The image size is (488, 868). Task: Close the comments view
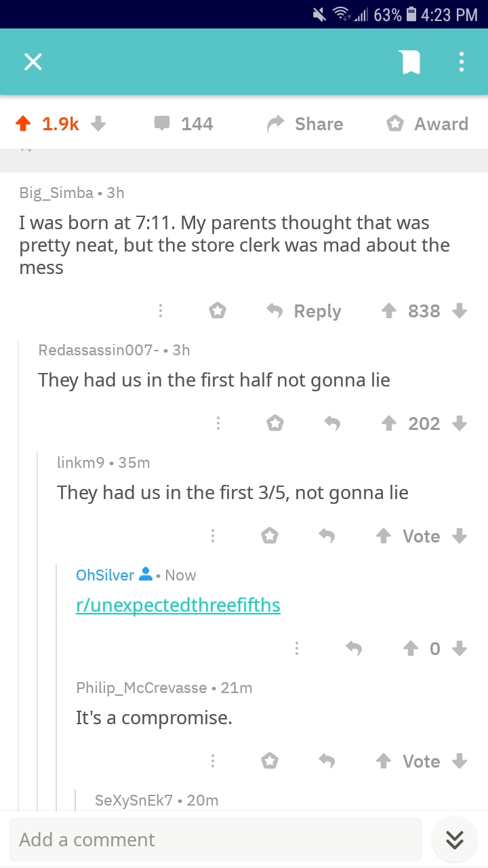33,62
